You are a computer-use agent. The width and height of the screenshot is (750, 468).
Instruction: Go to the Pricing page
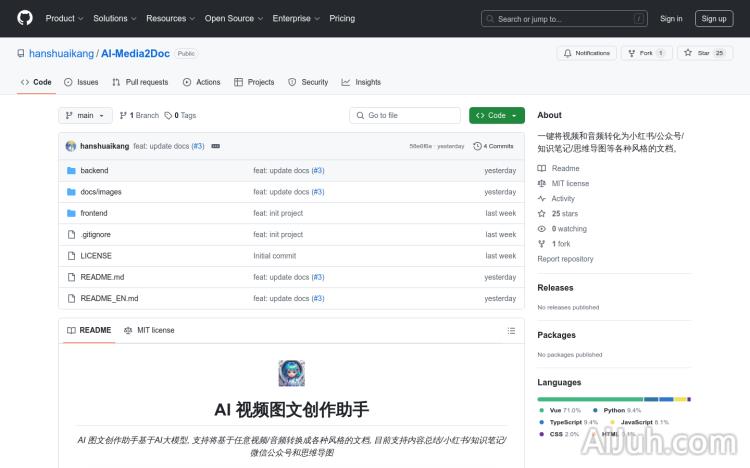(342, 18)
